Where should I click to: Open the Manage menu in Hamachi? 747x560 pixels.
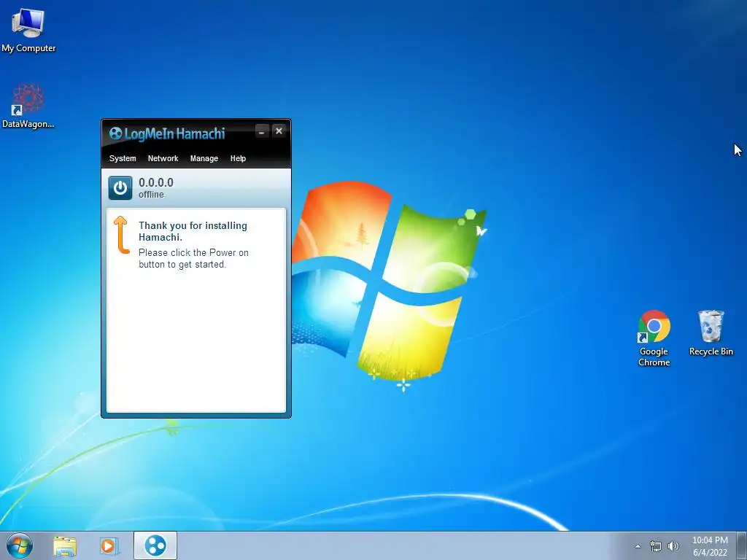(204, 158)
